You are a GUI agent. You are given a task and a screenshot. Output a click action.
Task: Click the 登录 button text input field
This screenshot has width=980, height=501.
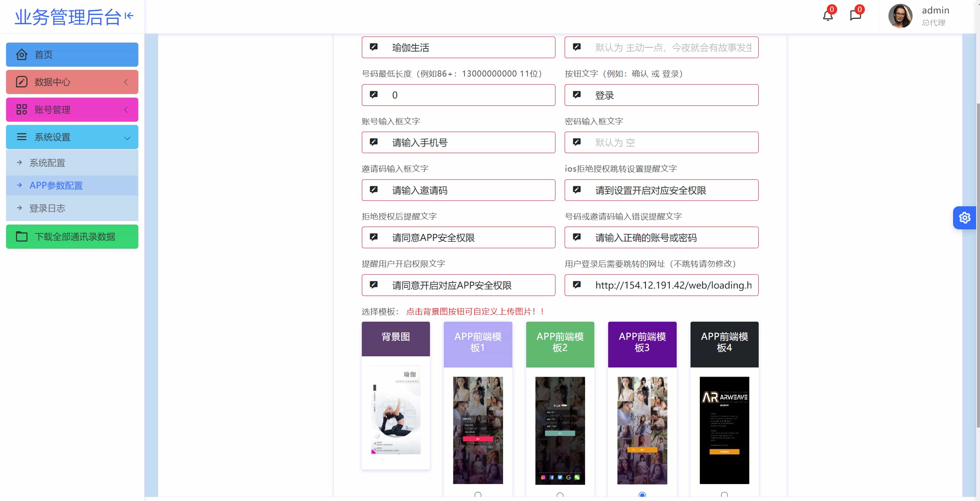pos(670,95)
